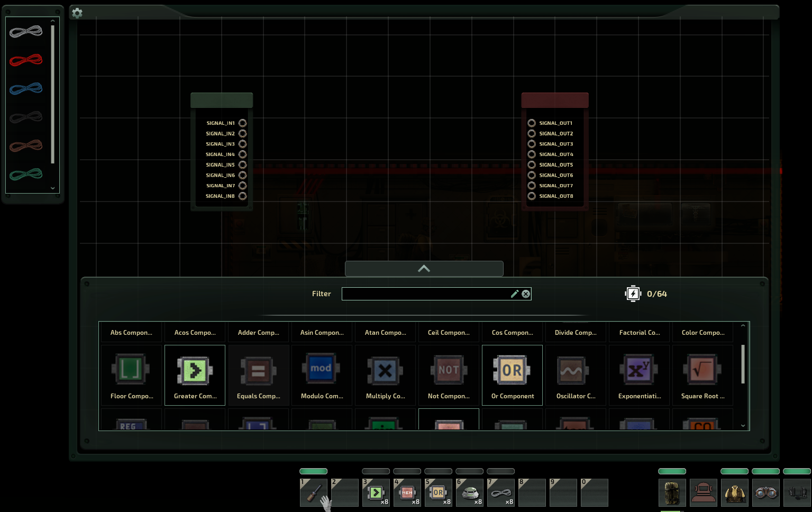Select the Not Component icon
Viewport: 812px width, 512px height.
click(449, 369)
